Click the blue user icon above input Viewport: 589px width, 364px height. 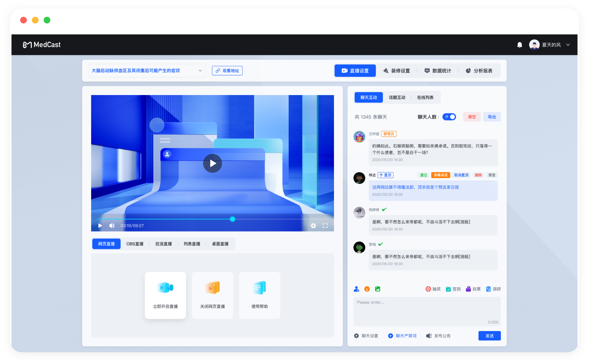[356, 289]
